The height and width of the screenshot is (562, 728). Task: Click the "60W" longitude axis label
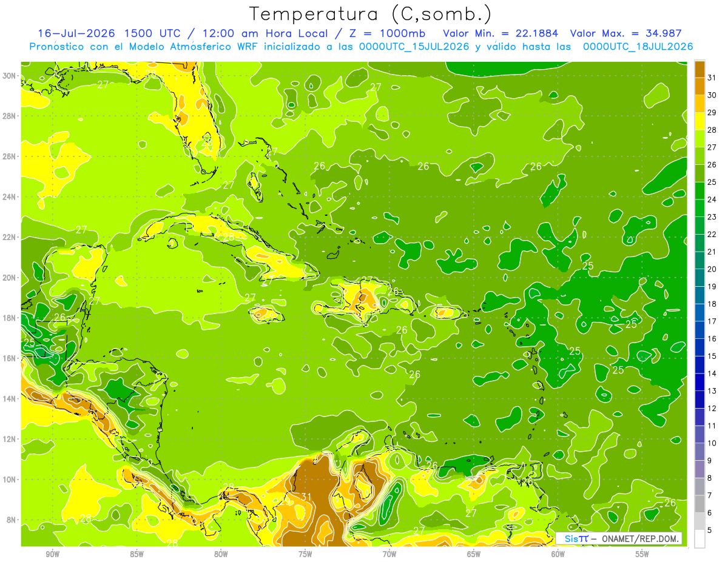558,555
